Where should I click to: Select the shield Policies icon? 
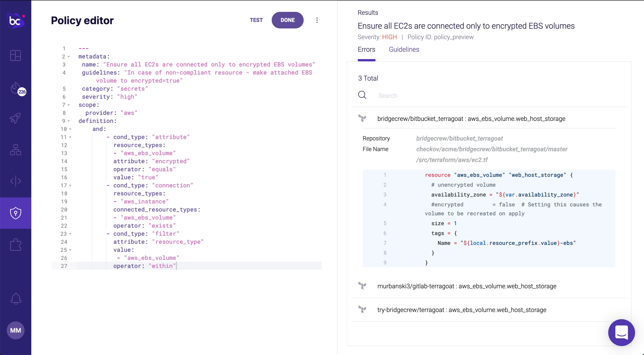tap(15, 213)
